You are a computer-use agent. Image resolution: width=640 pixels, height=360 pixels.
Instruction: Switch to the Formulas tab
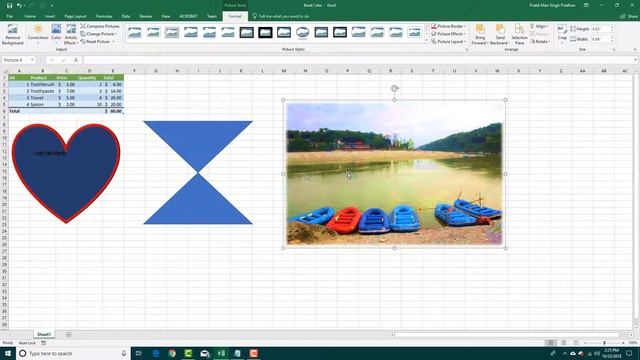tap(104, 16)
